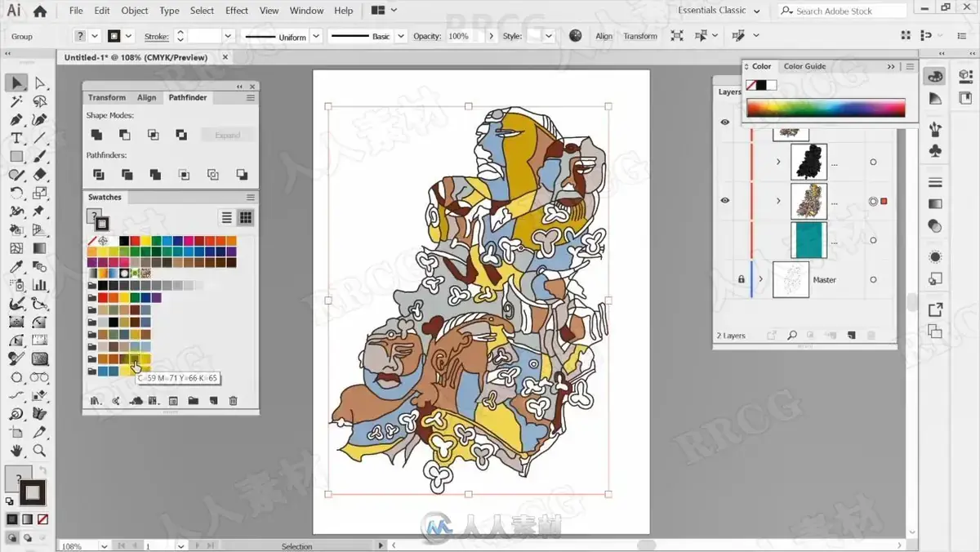Switch swatches to list view

pos(227,217)
